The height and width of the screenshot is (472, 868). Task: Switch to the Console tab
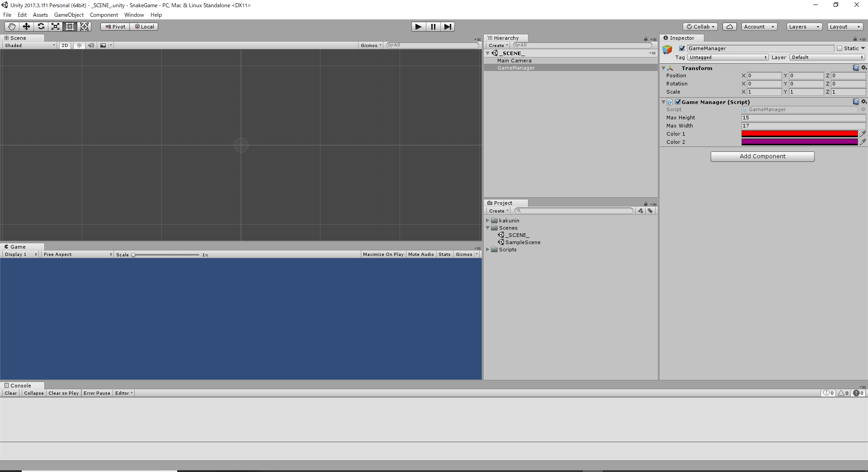click(x=20, y=386)
